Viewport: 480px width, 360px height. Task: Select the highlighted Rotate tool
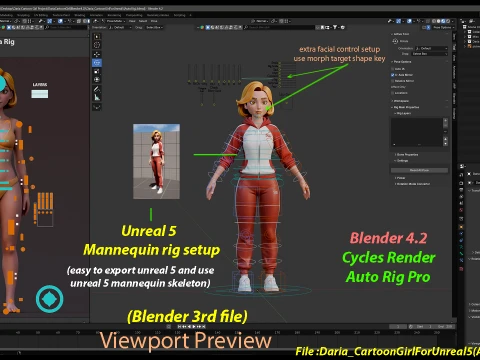(x=97, y=63)
